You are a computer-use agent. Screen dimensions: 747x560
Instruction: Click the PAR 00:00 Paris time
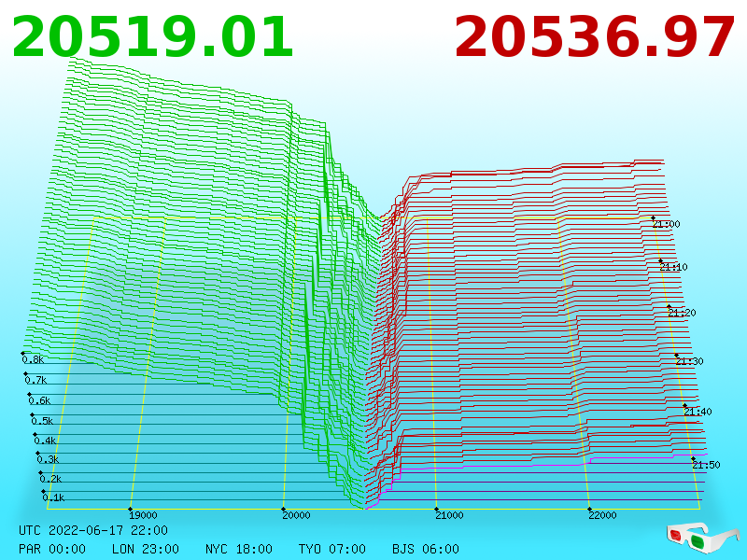point(52,549)
